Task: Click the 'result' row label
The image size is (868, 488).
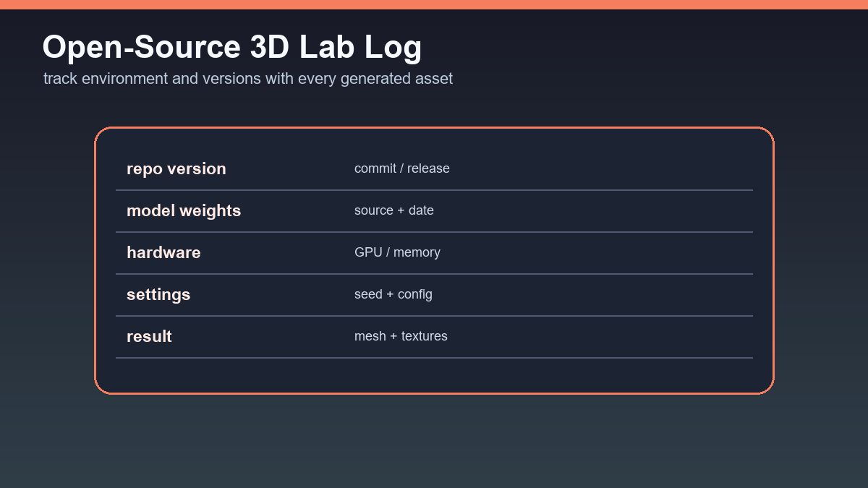Action: point(149,336)
